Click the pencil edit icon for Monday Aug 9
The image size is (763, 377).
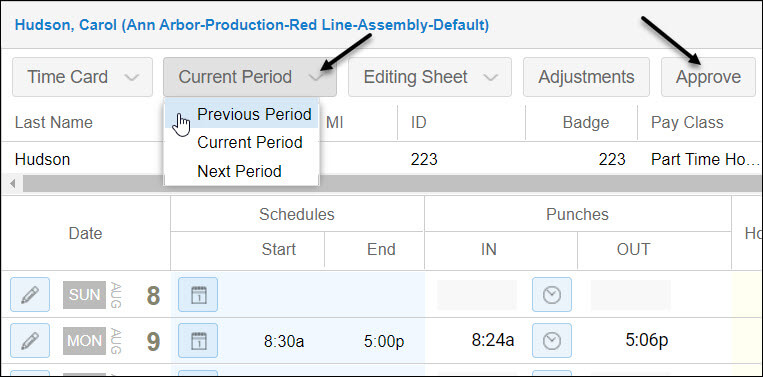(x=30, y=341)
